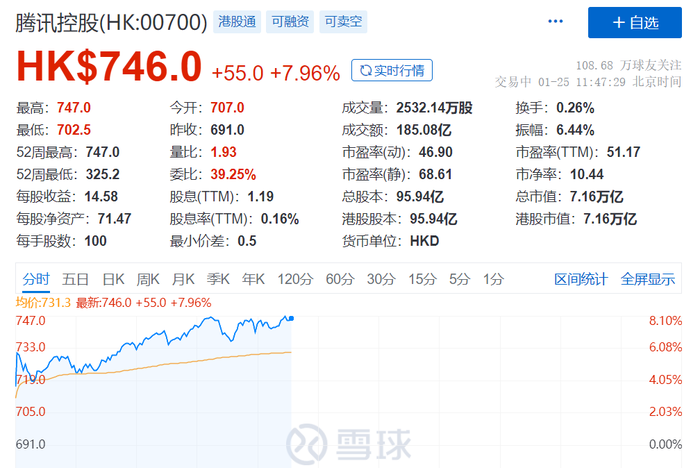
Task: Open the 季K chart tab
Action: (218, 279)
